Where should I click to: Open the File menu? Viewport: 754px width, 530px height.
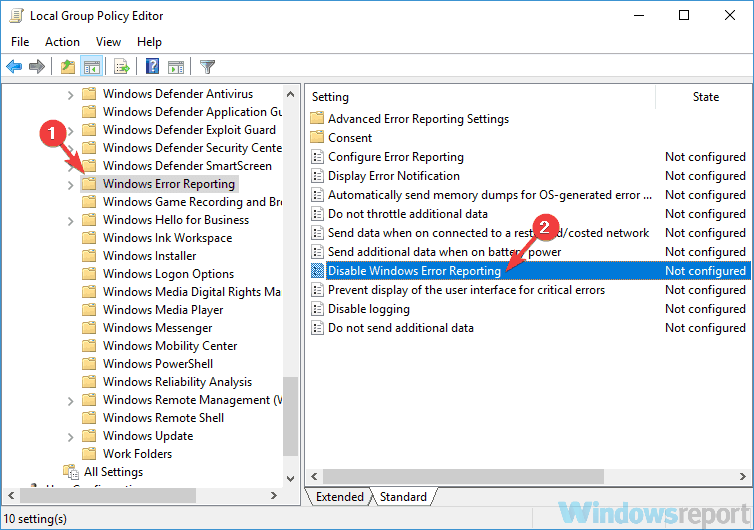click(x=20, y=42)
